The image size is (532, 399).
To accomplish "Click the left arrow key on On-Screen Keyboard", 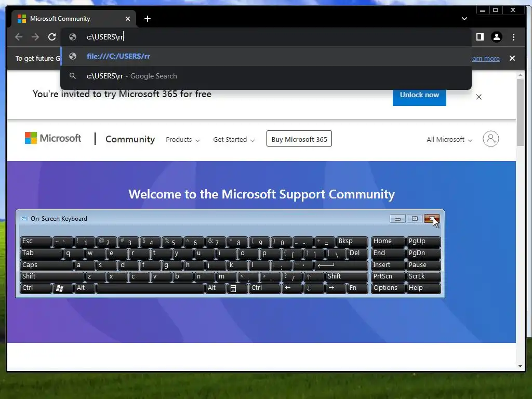I will pyautogui.click(x=292, y=288).
